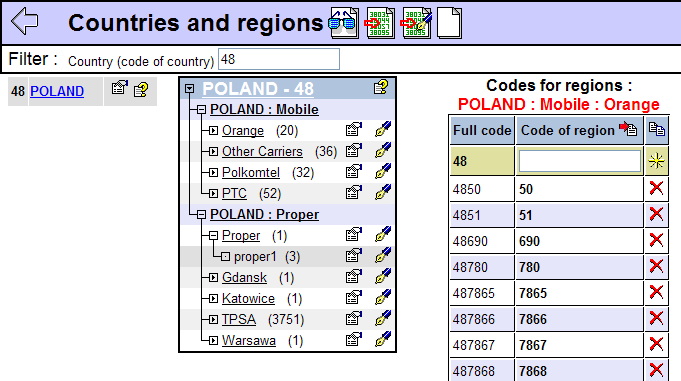Open help icon beside POLAND in country list
Image resolution: width=681 pixels, height=381 pixels.
pyautogui.click(x=141, y=90)
